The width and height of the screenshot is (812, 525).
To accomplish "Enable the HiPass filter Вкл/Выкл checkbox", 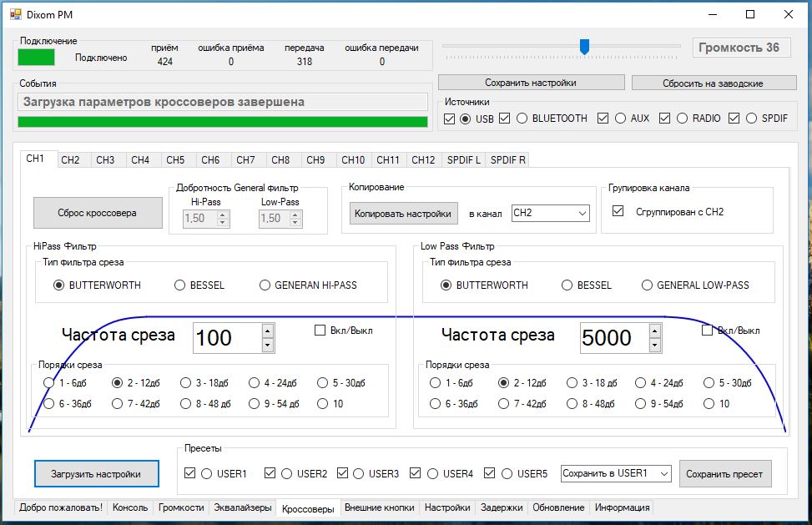I will tap(320, 331).
